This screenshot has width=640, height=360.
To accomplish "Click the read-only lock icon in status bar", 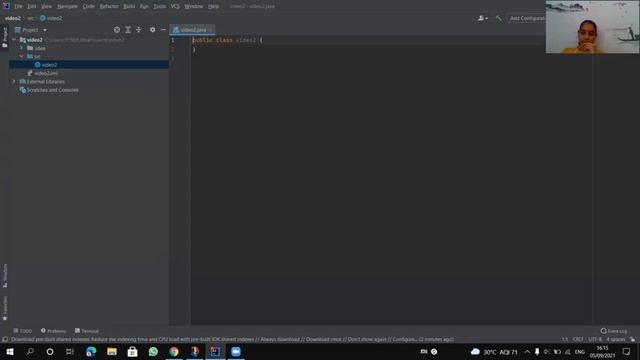I will (632, 339).
